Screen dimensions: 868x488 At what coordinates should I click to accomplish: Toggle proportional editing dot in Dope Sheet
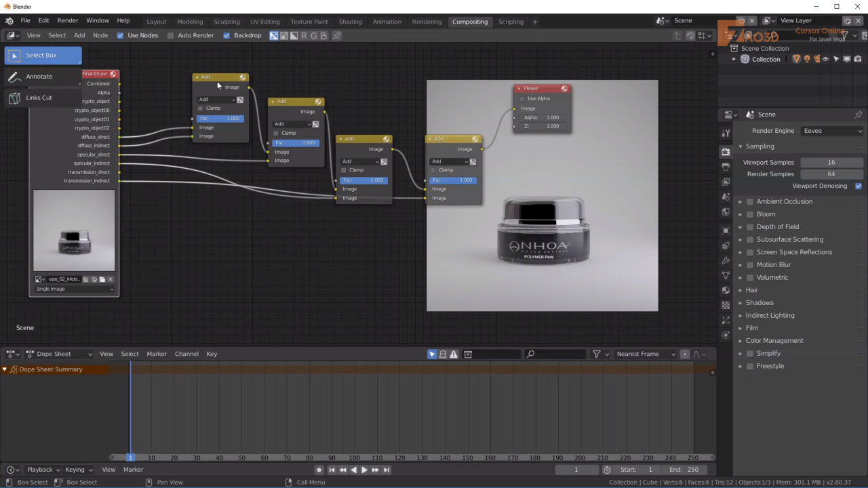(685, 354)
